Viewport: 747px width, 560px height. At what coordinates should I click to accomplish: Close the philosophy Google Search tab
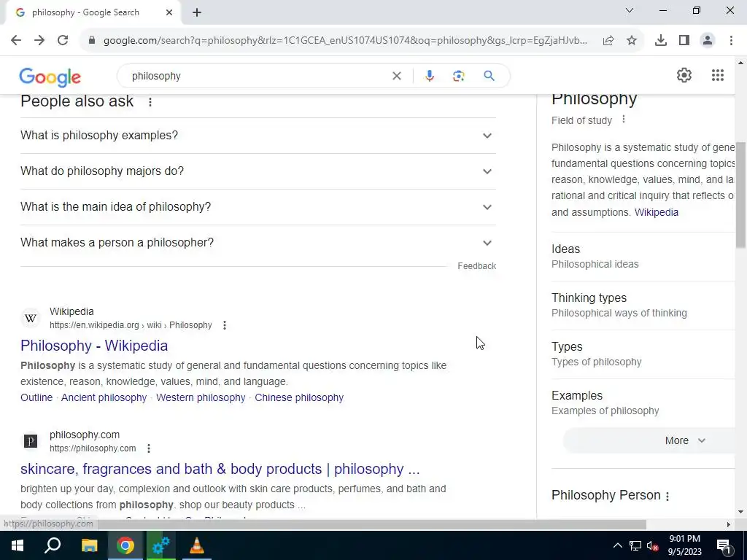coord(169,13)
